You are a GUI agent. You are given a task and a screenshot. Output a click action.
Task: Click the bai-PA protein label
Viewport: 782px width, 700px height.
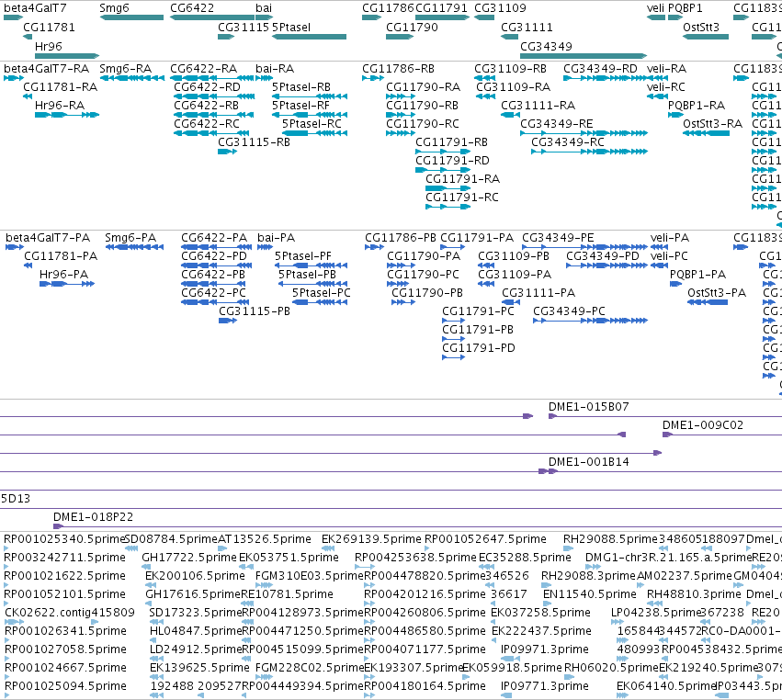[x=277, y=237]
